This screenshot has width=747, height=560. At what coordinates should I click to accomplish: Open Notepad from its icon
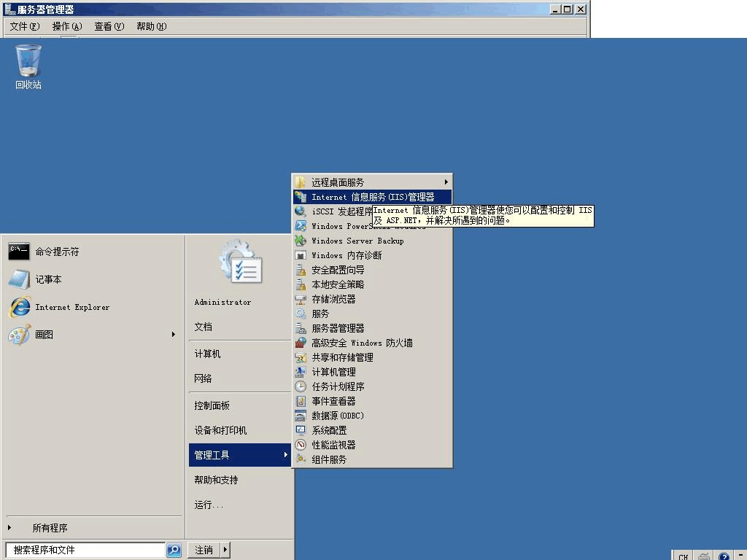click(x=19, y=279)
